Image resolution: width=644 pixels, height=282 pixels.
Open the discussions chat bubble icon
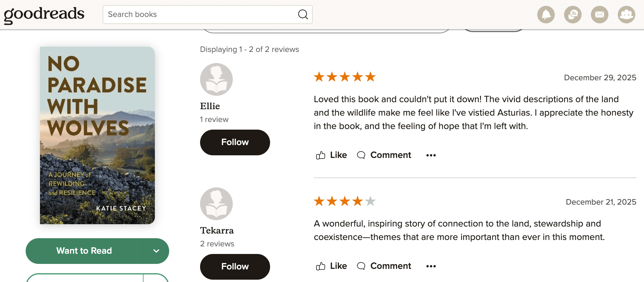coord(573,15)
